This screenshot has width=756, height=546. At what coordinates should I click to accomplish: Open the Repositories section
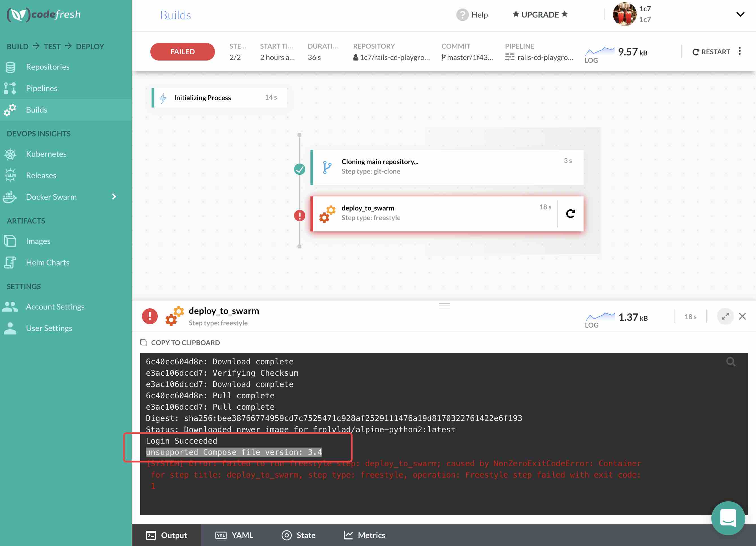coord(48,67)
